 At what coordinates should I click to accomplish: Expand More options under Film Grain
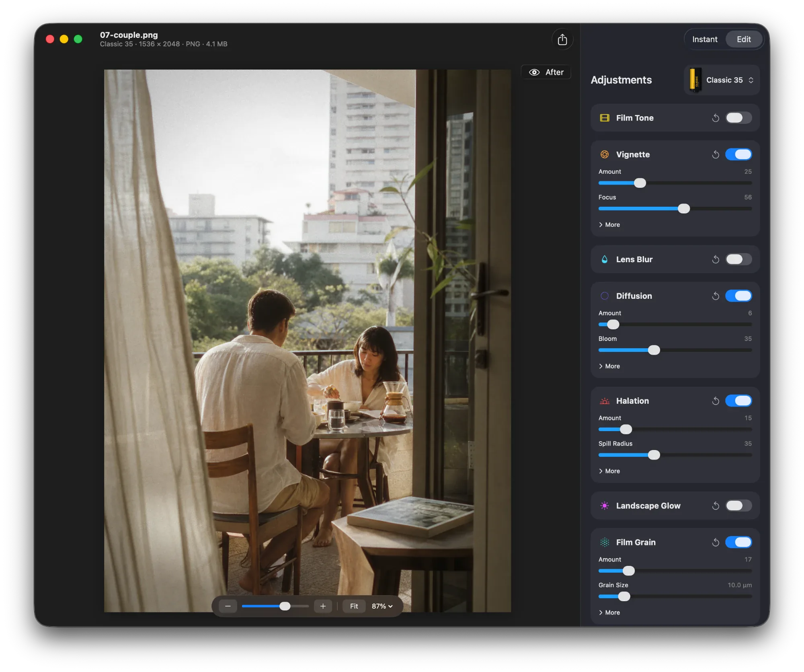(x=609, y=613)
